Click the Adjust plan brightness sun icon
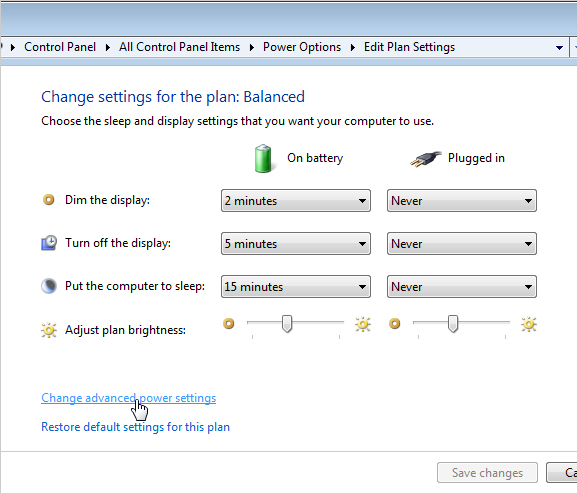Image resolution: width=577 pixels, height=493 pixels. 49,330
